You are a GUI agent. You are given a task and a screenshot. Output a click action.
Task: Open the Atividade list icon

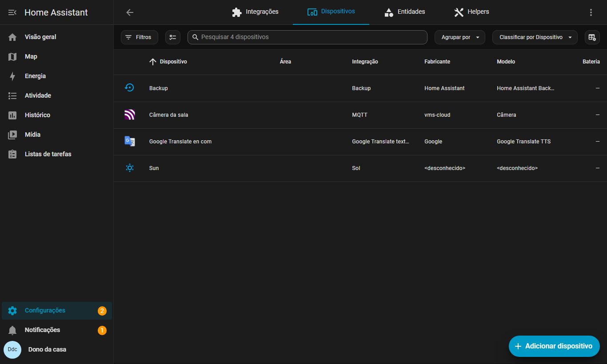click(12, 95)
